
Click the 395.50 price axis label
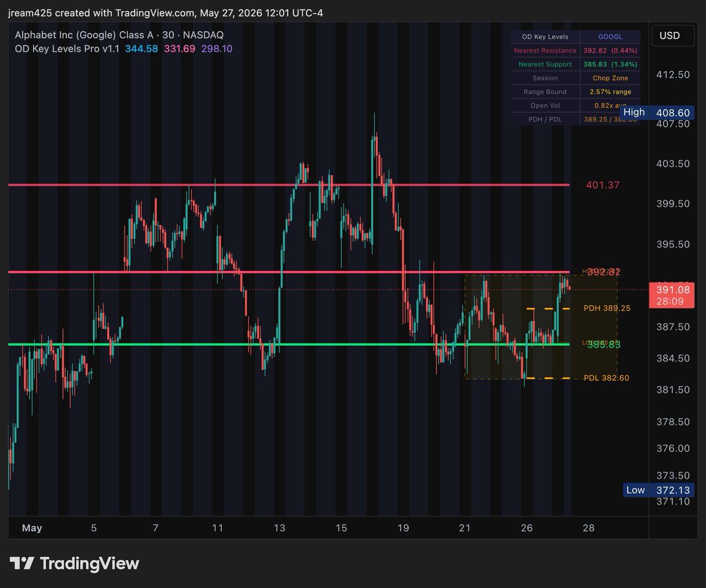point(673,244)
